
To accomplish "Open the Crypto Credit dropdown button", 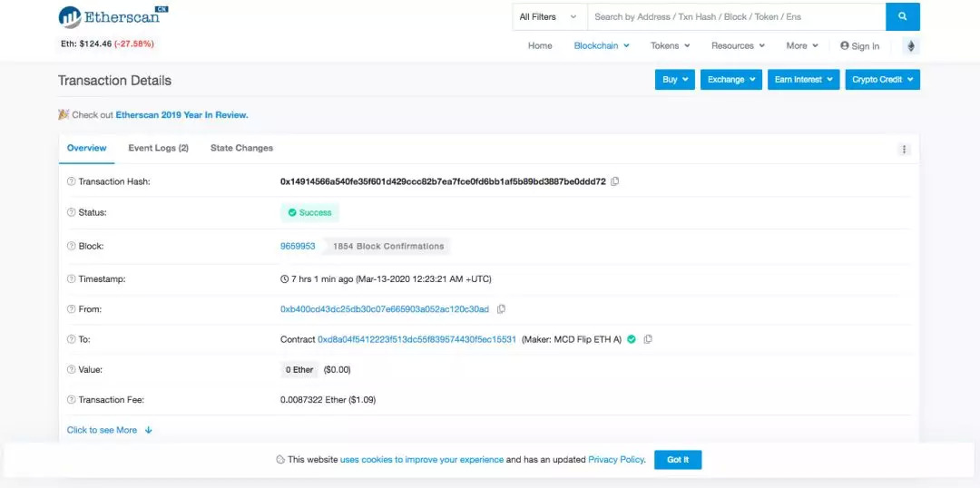I will (883, 79).
